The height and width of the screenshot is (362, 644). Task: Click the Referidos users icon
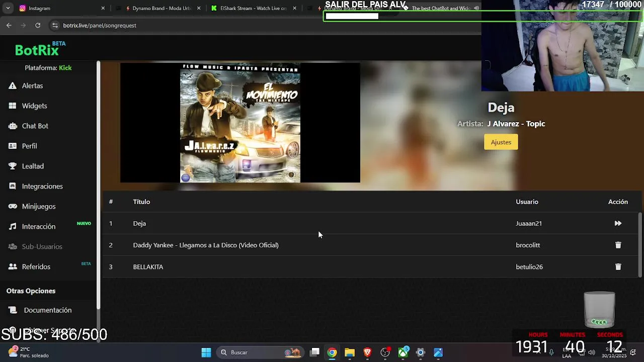coord(13,266)
